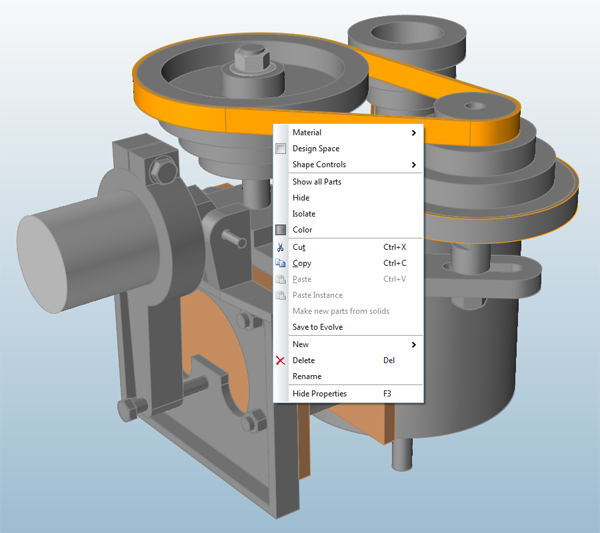600x533 pixels.
Task: Click Save to Evolve
Action: click(x=318, y=327)
